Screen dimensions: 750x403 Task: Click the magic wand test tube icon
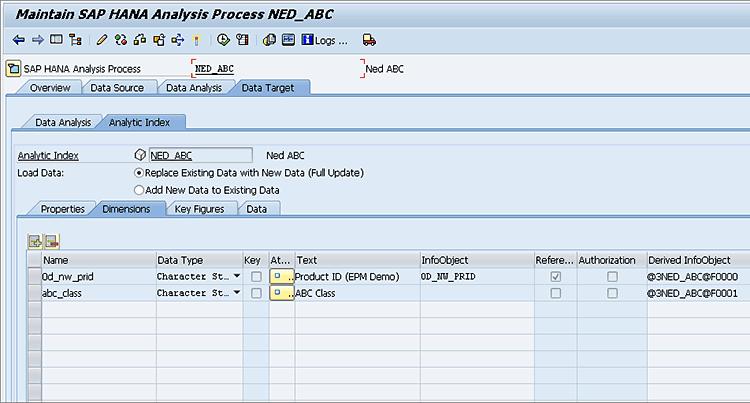197,40
